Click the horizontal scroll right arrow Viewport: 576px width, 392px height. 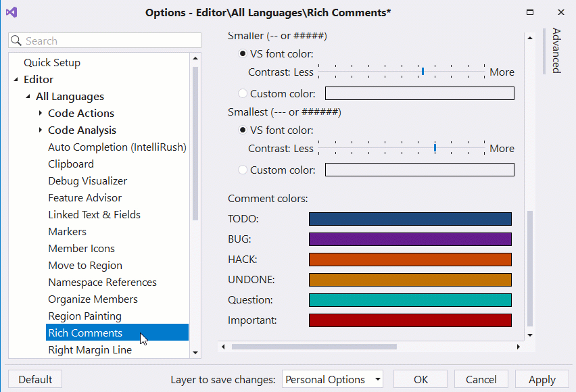tap(519, 347)
